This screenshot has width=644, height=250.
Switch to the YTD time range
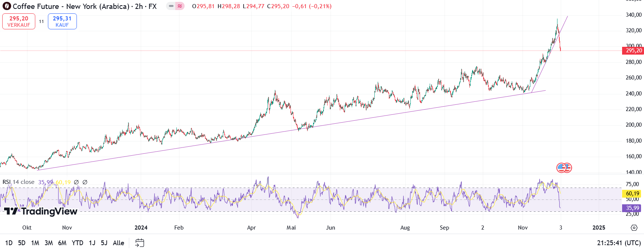[x=77, y=243]
